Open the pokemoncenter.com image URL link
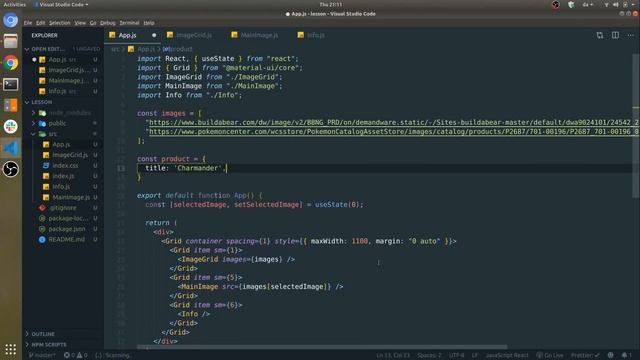 tap(394, 131)
